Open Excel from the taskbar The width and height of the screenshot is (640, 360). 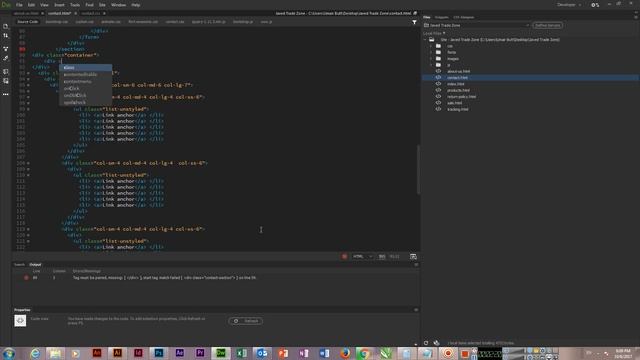pyautogui.click(x=242, y=353)
